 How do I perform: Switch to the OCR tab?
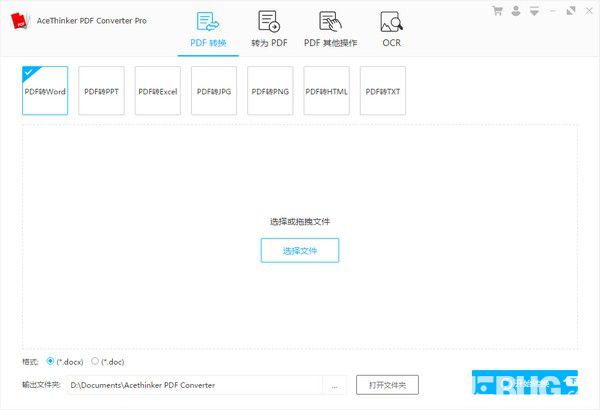(391, 30)
